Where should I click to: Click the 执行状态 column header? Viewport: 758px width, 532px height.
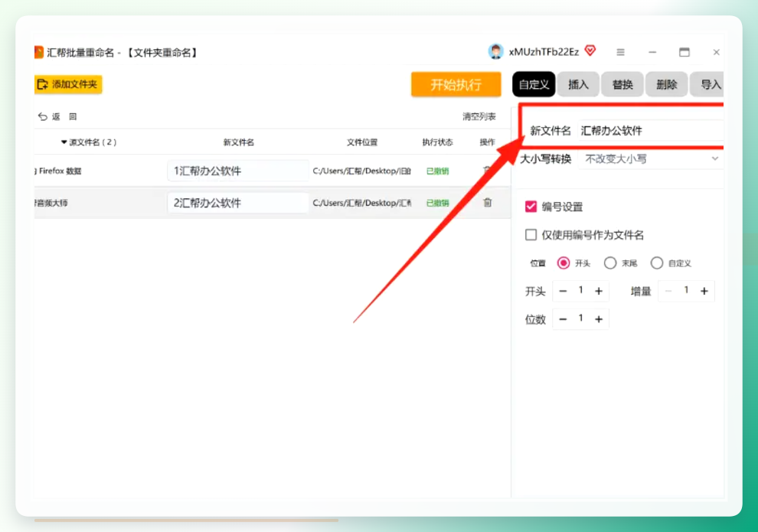tap(437, 142)
